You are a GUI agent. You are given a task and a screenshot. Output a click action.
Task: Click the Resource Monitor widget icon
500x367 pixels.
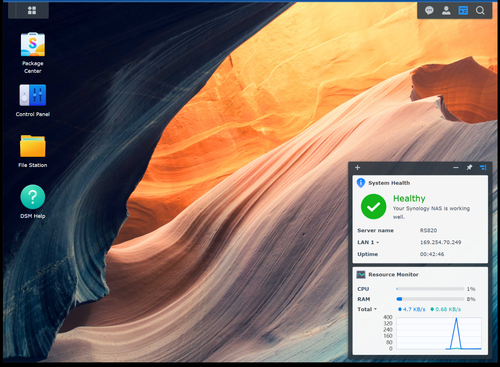click(x=361, y=274)
